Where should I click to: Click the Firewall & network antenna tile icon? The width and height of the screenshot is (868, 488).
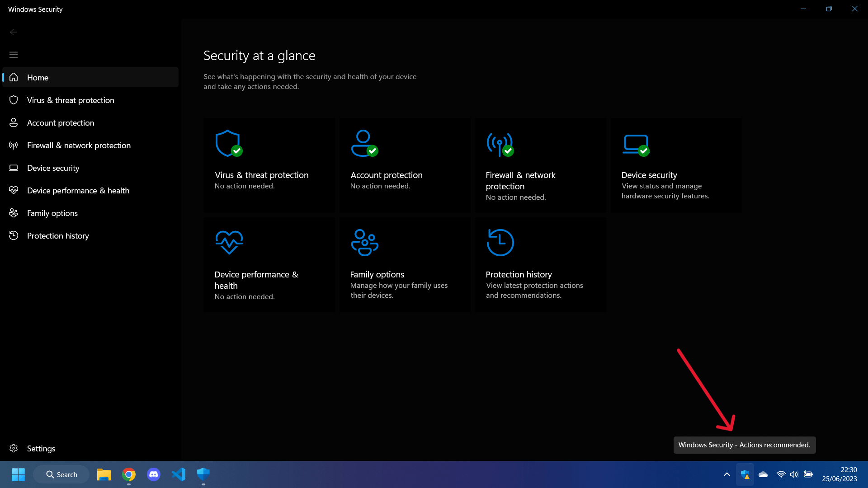pos(500,145)
